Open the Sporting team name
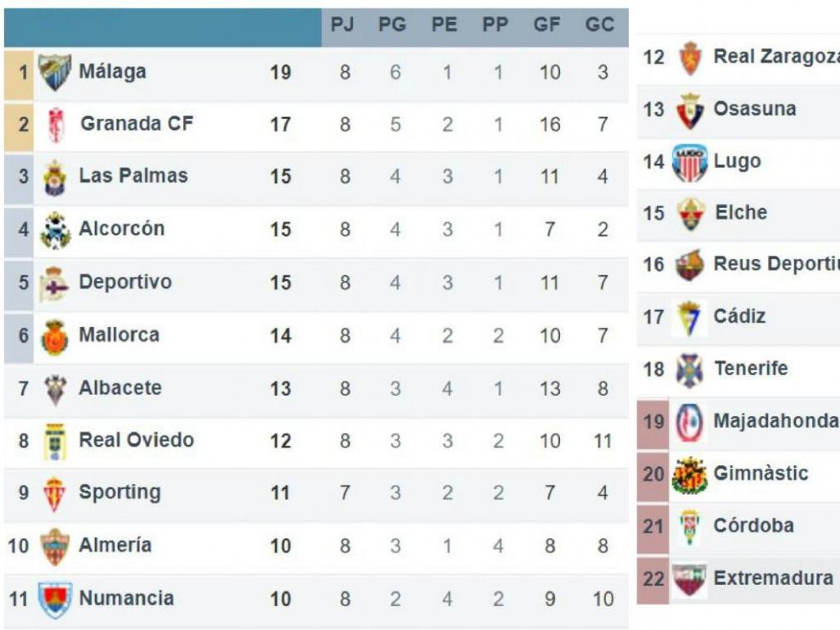This screenshot has height=630, width=840. click(x=120, y=492)
